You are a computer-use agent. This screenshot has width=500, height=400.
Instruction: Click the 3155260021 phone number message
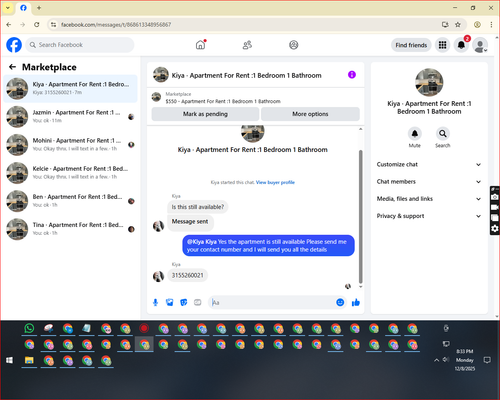tap(188, 275)
